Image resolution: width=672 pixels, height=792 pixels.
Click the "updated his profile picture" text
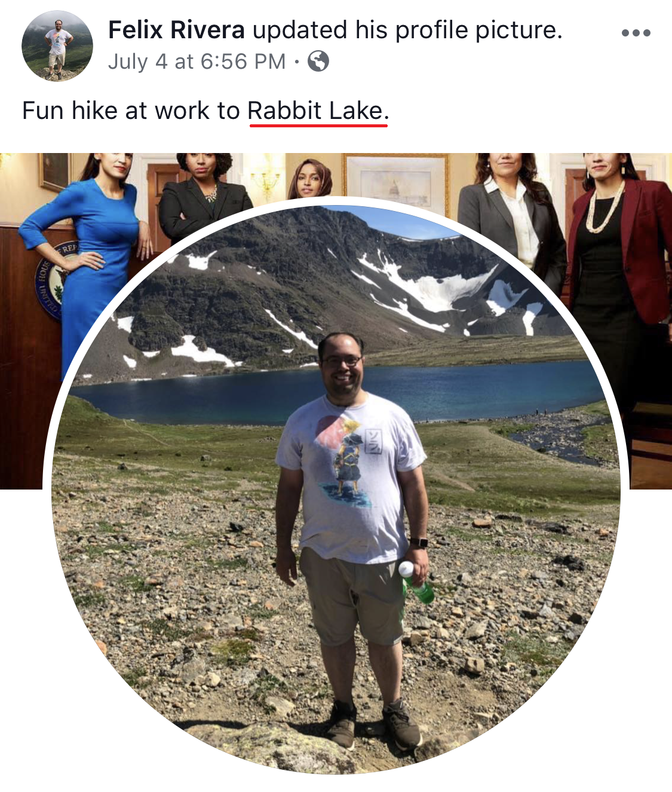pos(407,30)
